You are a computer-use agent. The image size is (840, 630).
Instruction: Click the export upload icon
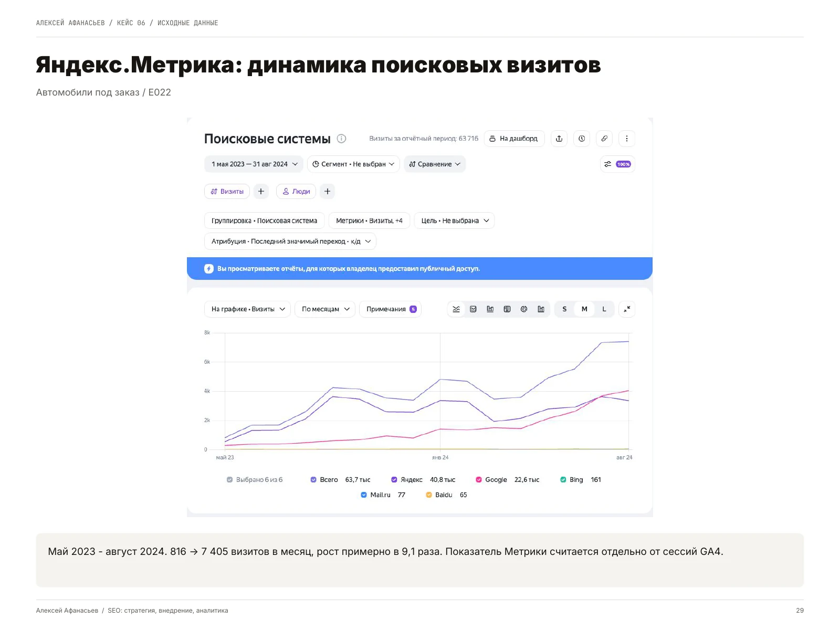click(559, 139)
